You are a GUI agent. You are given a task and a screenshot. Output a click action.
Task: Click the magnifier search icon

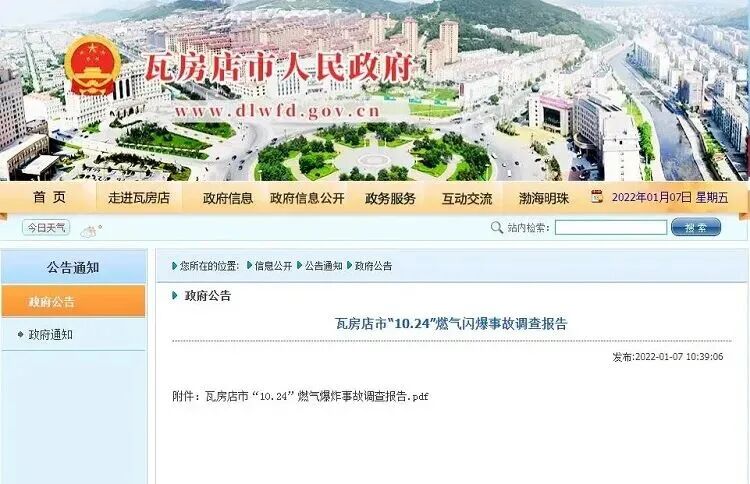pyautogui.click(x=496, y=227)
